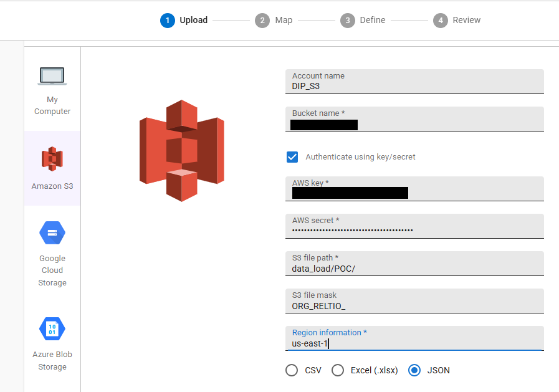The image size is (559, 392).
Task: Go to step 1 Upload circle
Action: click(167, 21)
